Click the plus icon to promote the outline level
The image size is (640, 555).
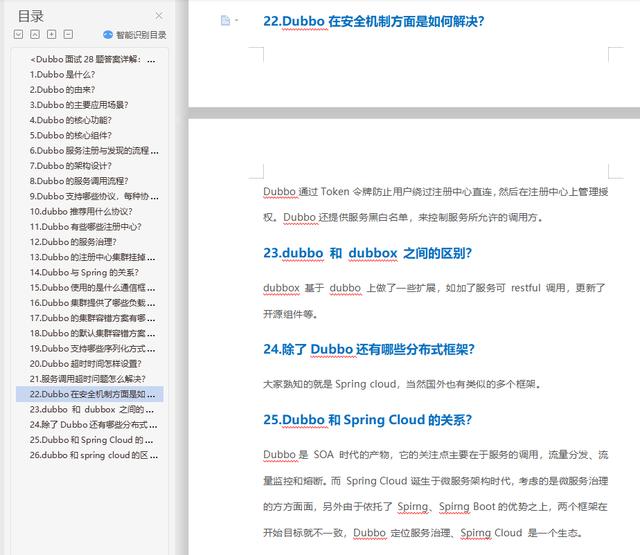tap(52, 34)
